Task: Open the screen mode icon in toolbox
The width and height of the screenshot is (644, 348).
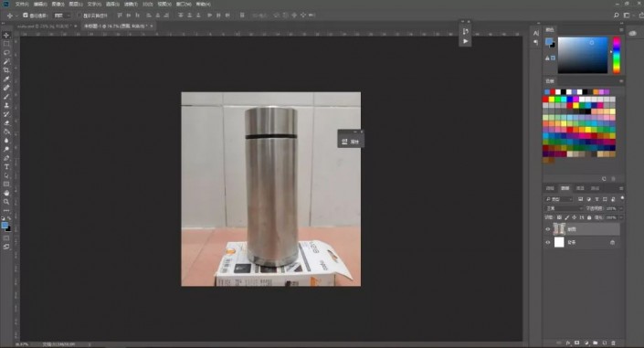Action: pyautogui.click(x=6, y=247)
